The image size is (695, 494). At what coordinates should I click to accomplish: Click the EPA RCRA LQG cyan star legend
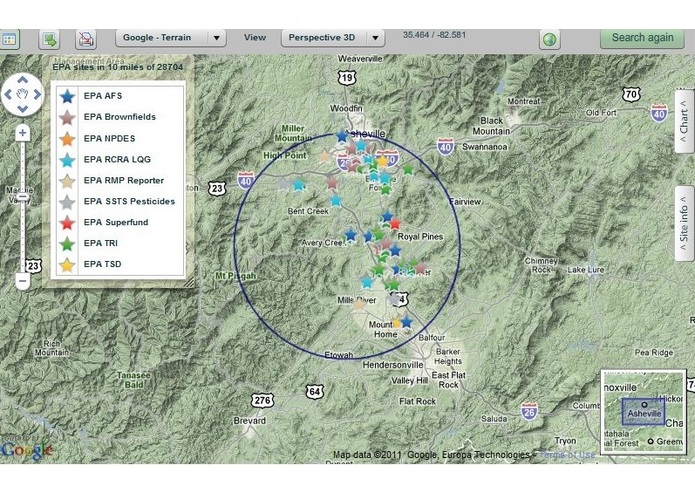coord(67,159)
